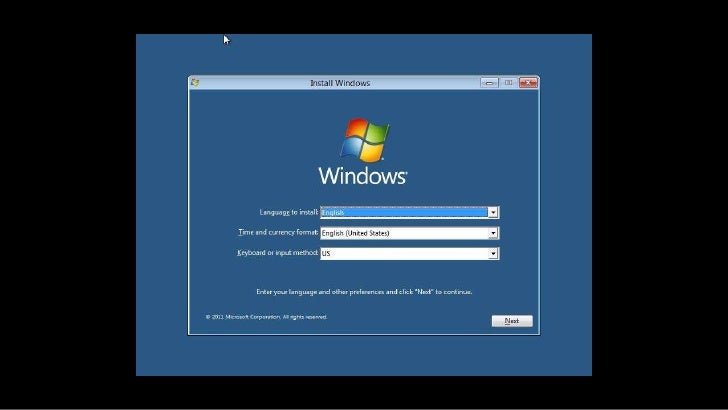Image resolution: width=728 pixels, height=410 pixels.
Task: Click the Windows setup icon in title bar
Action: click(x=195, y=83)
